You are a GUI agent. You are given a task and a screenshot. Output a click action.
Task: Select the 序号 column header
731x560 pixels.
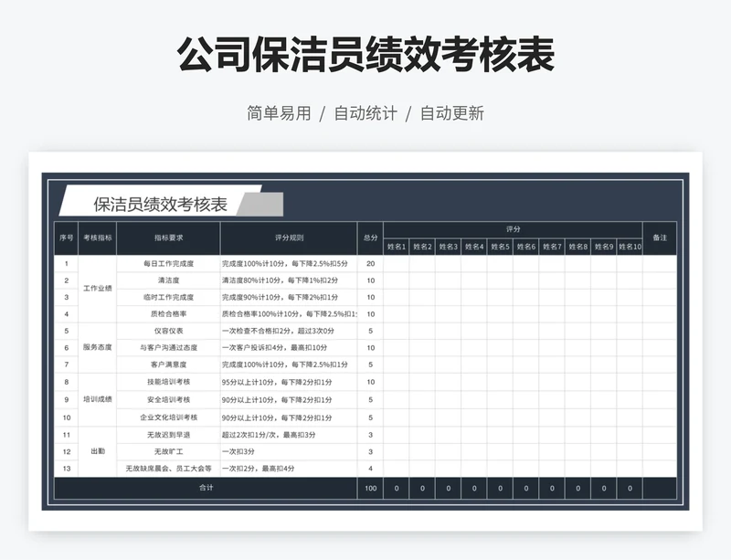[x=66, y=238]
